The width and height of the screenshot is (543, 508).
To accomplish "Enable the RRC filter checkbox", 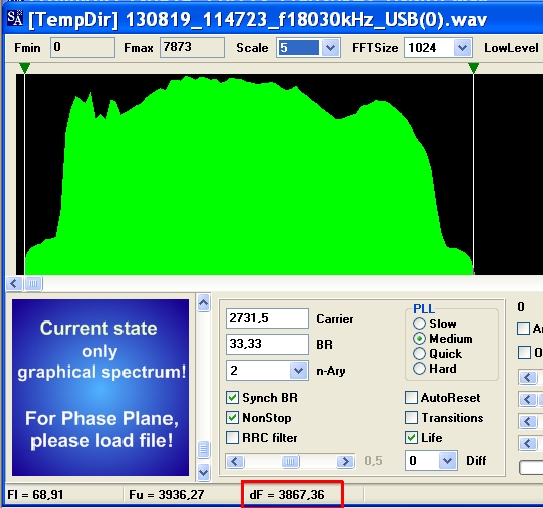I will click(232, 437).
